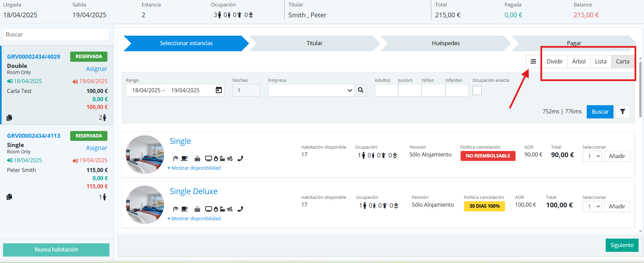Switch to Árbol view mode
Viewport: 644px width, 263px height.
pos(579,61)
